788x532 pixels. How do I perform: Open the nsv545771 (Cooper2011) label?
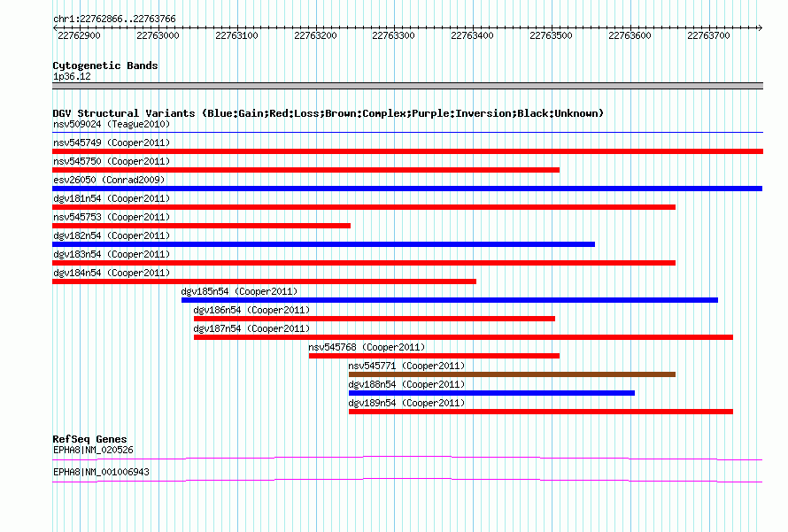tap(406, 366)
